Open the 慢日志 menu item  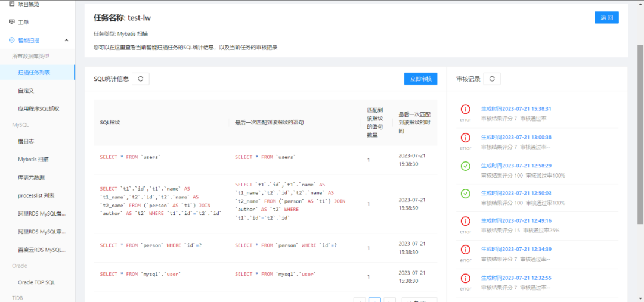(x=26, y=141)
